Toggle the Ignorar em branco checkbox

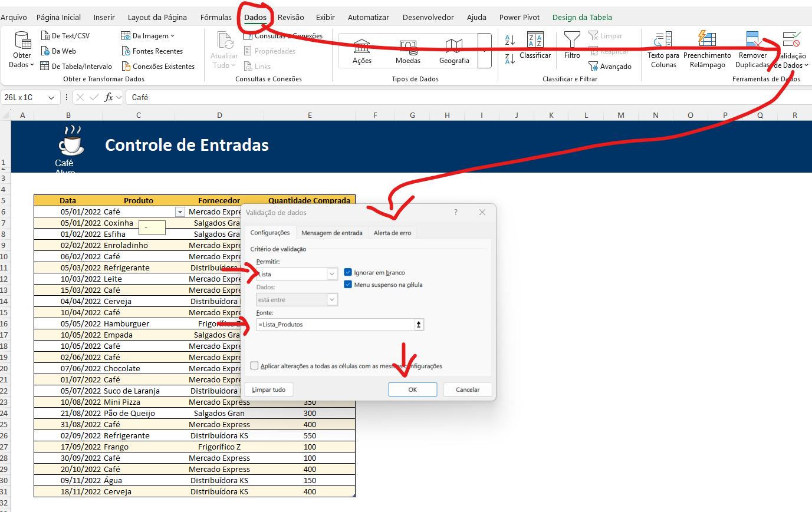click(x=348, y=273)
